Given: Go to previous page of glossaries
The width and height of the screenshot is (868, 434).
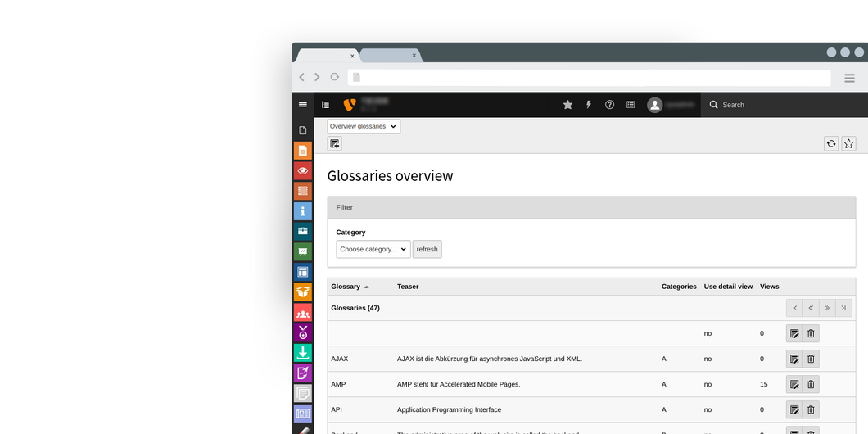Looking at the screenshot, I should click(x=811, y=308).
